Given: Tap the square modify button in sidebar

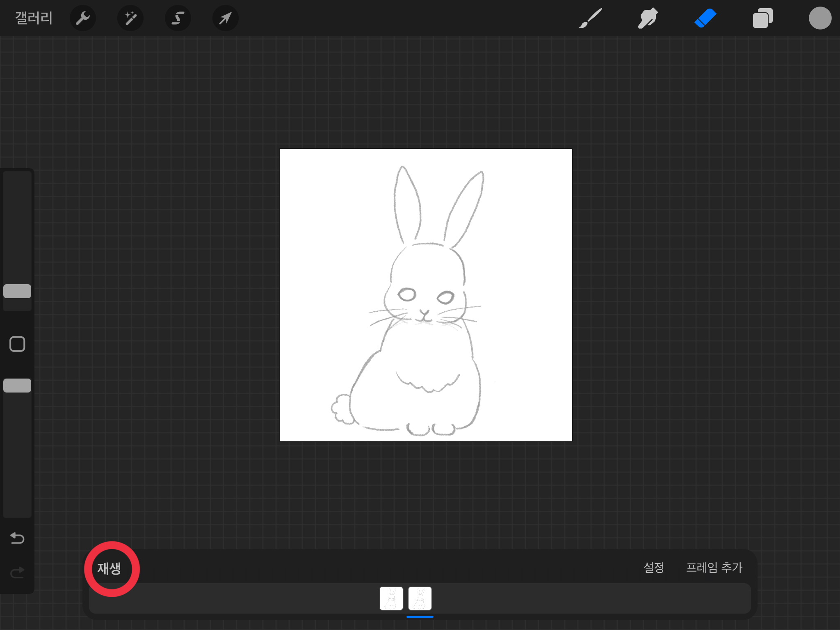Looking at the screenshot, I should click(x=17, y=344).
